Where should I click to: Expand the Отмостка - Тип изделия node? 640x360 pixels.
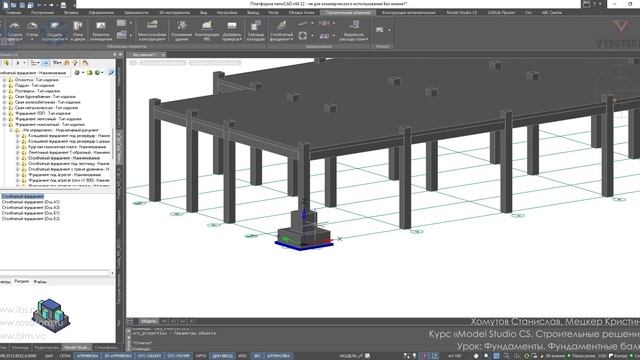click(4, 80)
